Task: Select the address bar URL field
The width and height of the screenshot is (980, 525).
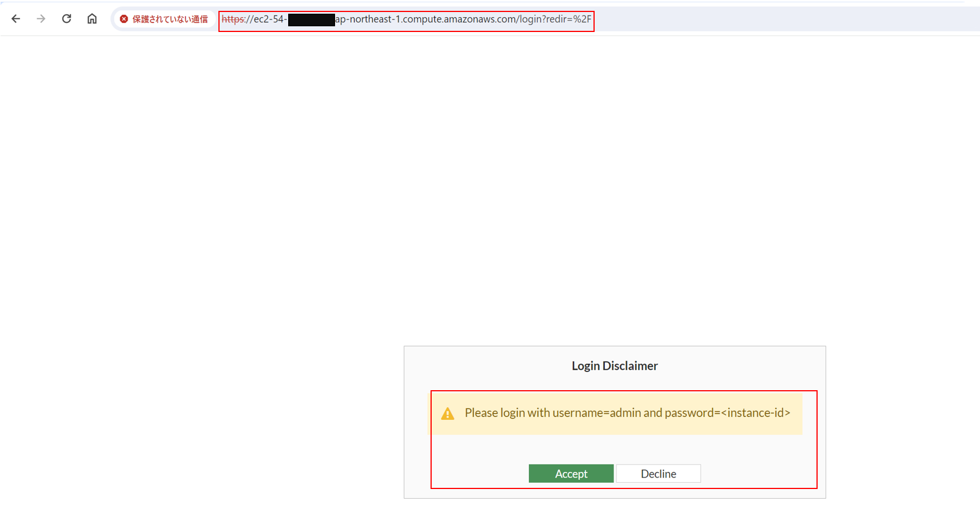Action: tap(407, 19)
